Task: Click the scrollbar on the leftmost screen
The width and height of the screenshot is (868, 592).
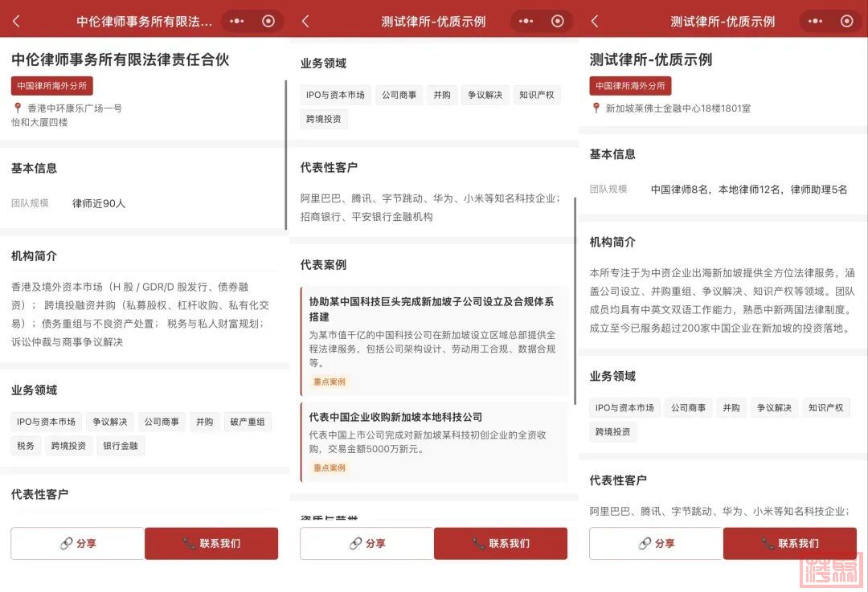Action: [285, 153]
